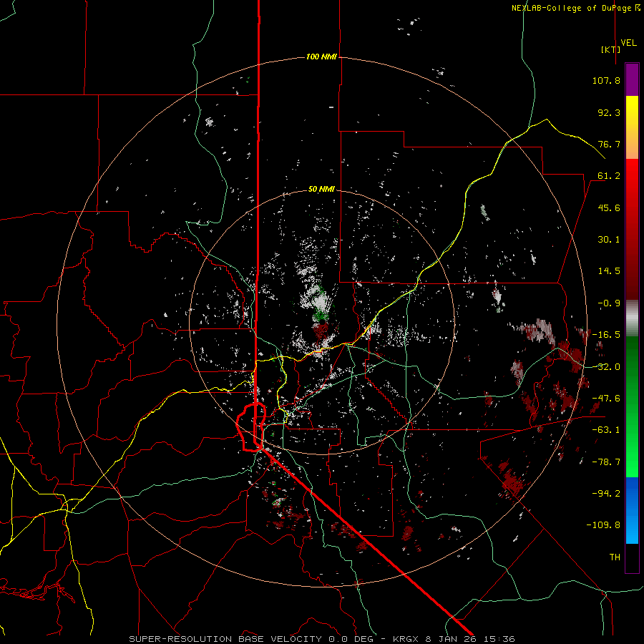This screenshot has height=644, width=644.
Task: Click the thick red outlined loop on the map
Action: point(251,427)
